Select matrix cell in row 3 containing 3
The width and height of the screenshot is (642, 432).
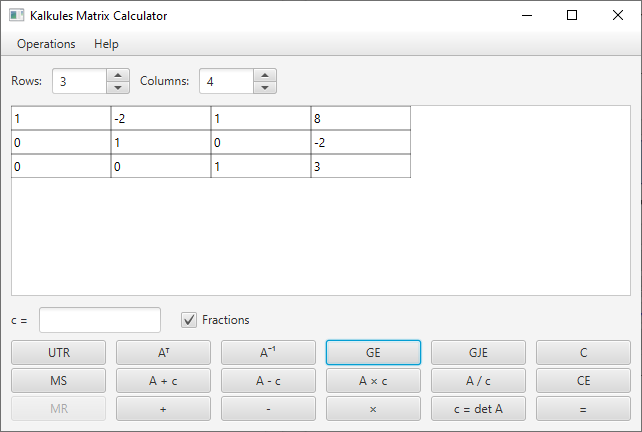361,166
